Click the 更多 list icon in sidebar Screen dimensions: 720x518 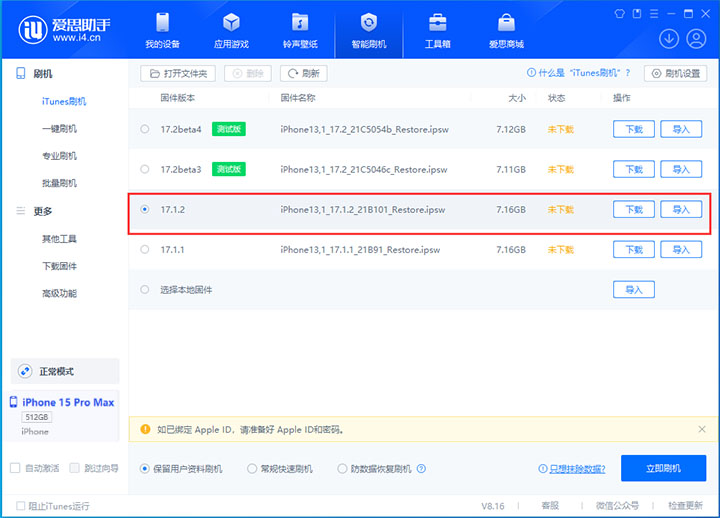21,211
